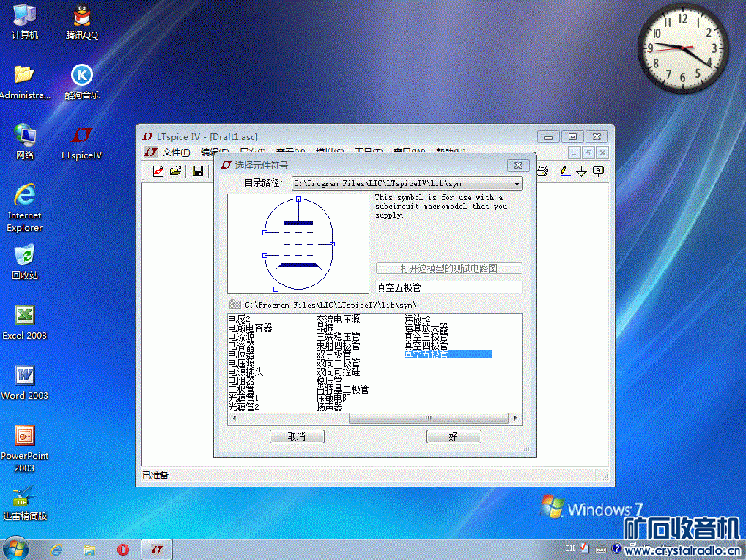Select 电源插头 in the symbol list

(x=245, y=372)
